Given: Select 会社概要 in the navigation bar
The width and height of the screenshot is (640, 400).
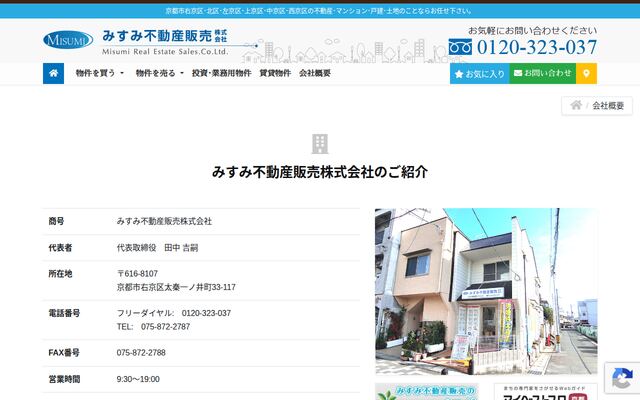Looking at the screenshot, I should point(315,73).
